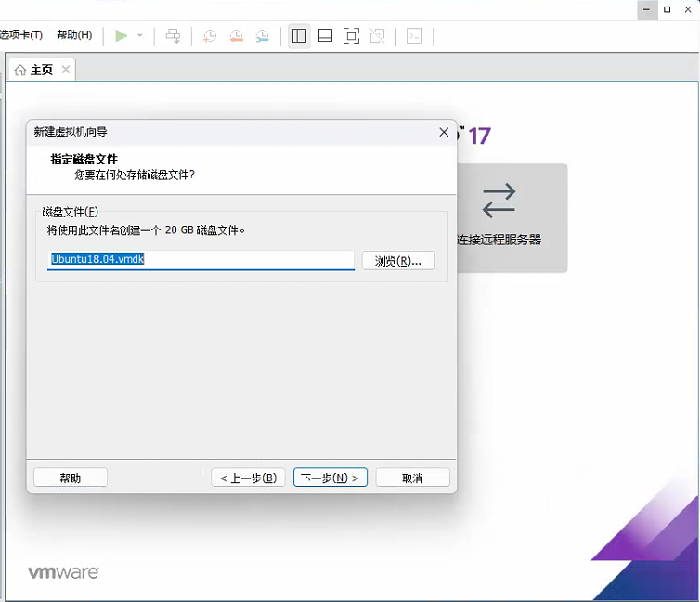Enter full screen mode icon
Viewport: 700px width, 602px height.
(x=351, y=35)
